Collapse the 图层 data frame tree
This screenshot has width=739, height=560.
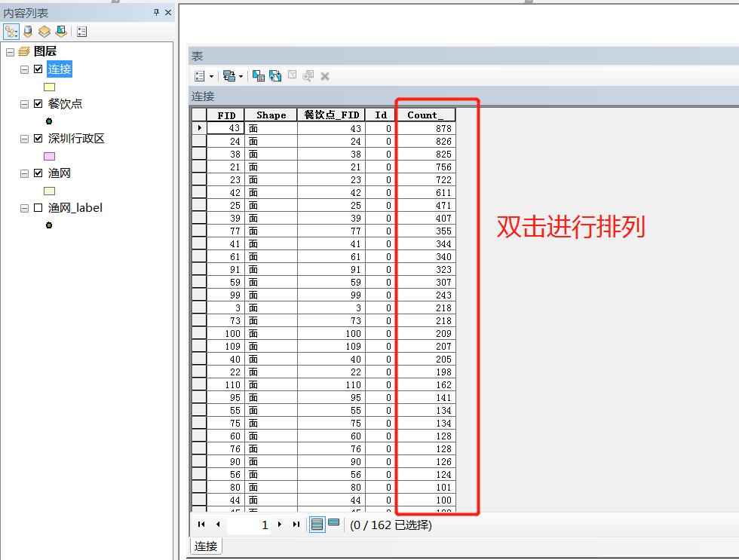10,51
